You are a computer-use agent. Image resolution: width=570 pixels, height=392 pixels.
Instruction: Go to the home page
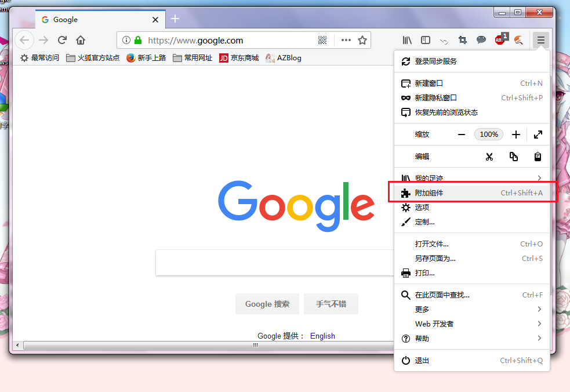pos(81,40)
